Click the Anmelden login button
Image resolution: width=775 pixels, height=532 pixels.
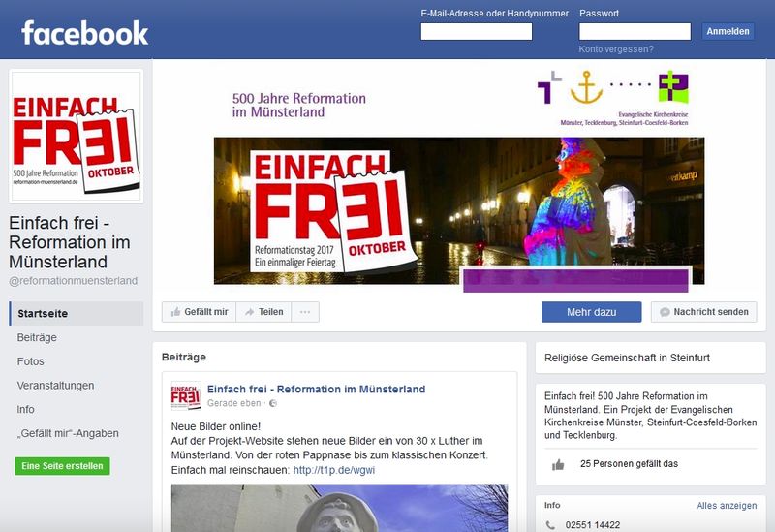coord(728,31)
